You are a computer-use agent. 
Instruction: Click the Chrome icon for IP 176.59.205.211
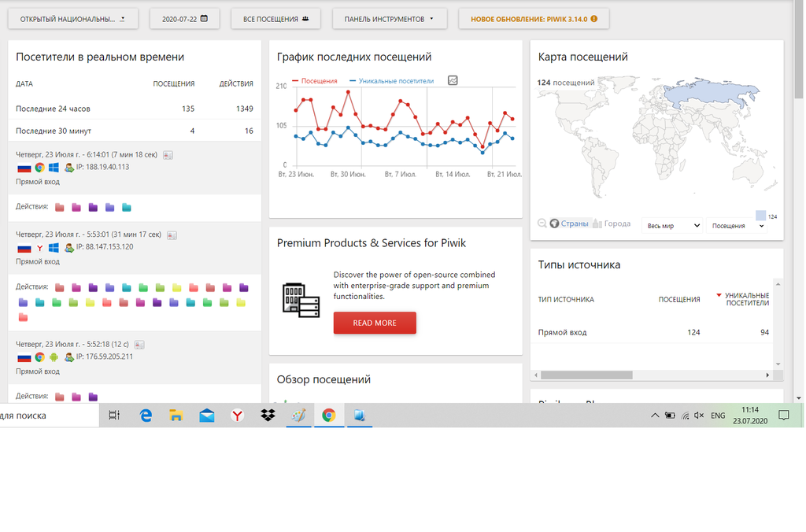(x=39, y=357)
